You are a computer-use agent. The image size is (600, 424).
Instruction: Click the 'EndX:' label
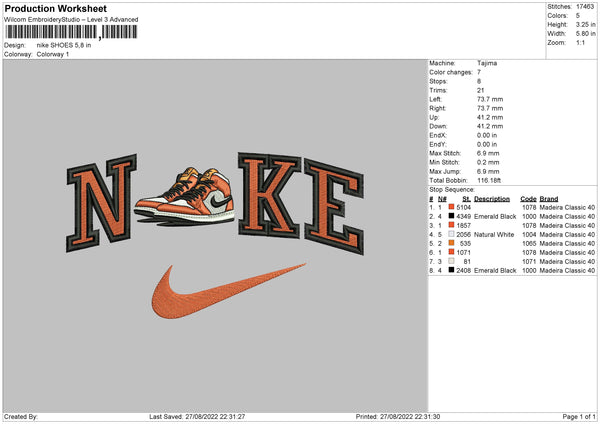438,135
